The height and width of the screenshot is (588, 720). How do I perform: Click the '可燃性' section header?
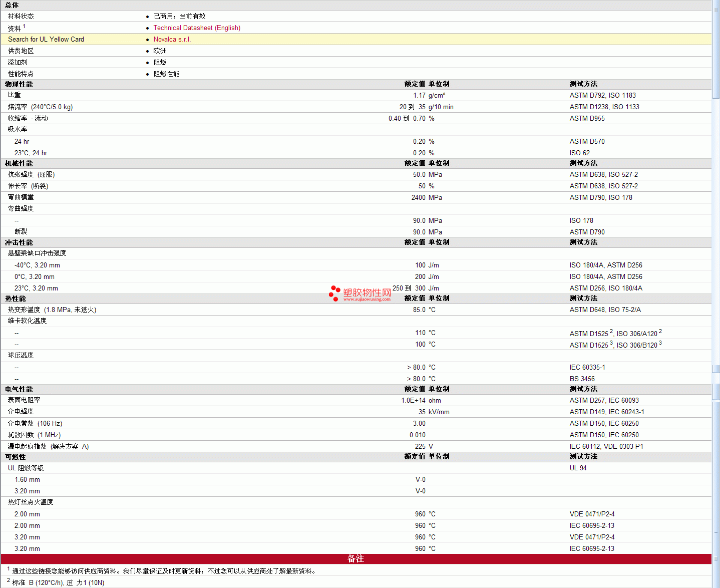tap(16, 457)
